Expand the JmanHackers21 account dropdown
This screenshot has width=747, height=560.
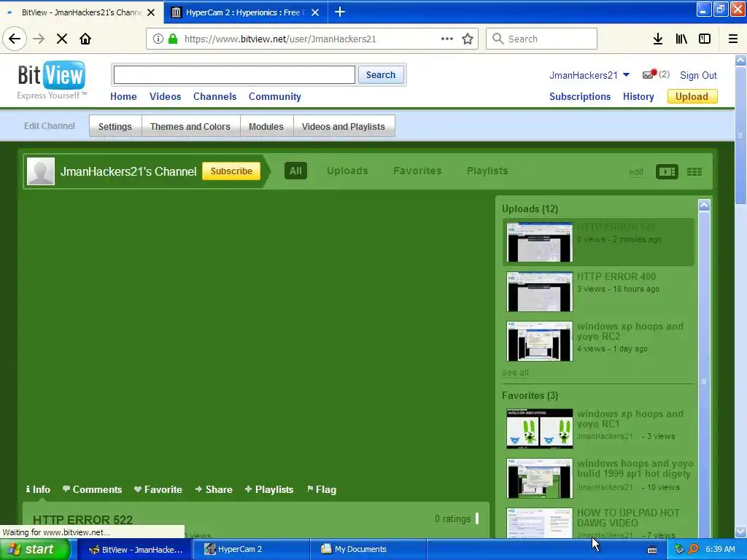click(x=627, y=75)
